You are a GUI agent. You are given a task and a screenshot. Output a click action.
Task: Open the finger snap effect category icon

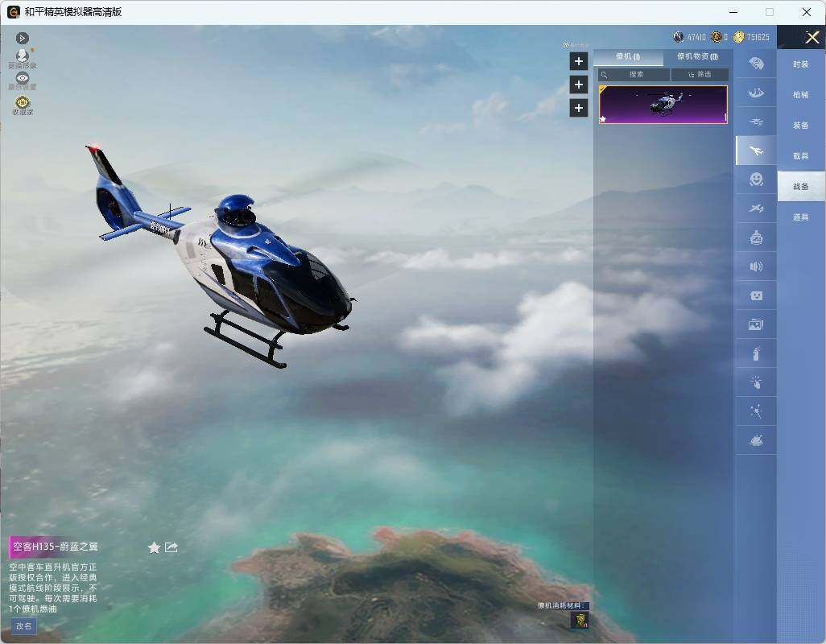pyautogui.click(x=756, y=382)
